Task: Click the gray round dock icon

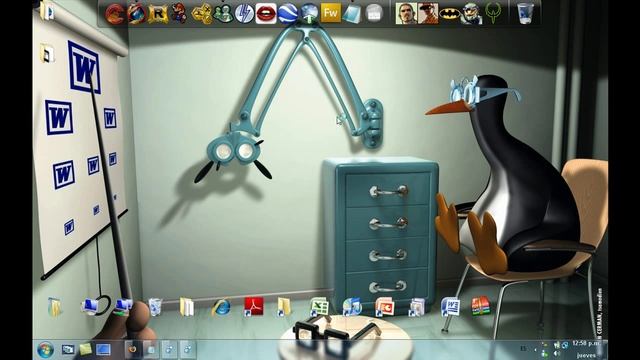Action: (373, 13)
